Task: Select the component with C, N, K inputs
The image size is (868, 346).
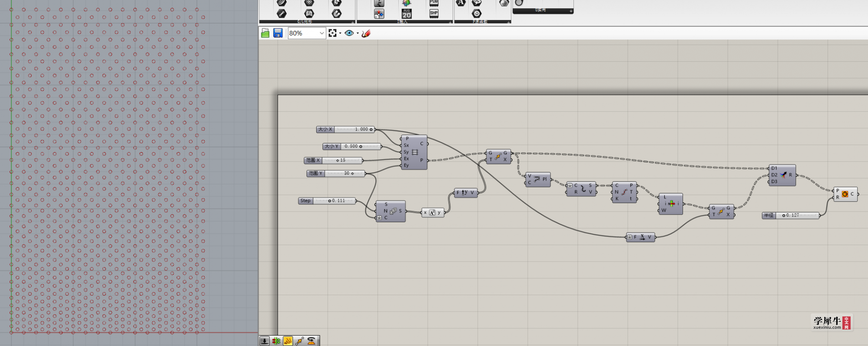Action: pos(624,192)
